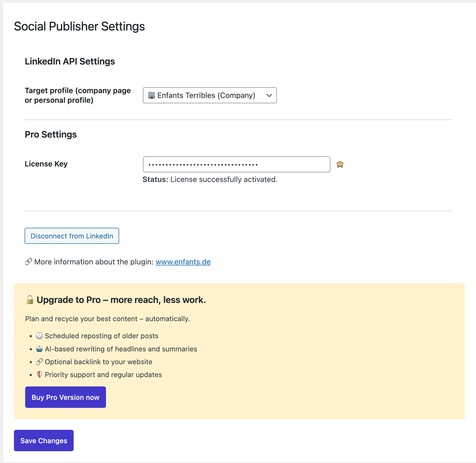Click the lock icon in Upgrade banner
Image resolution: width=476 pixels, height=463 pixels.
29,299
